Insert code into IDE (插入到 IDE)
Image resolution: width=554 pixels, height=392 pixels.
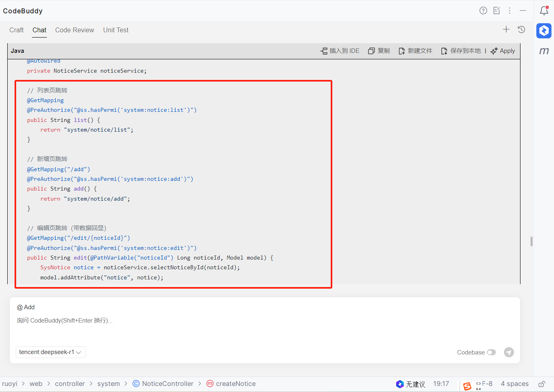click(x=340, y=51)
